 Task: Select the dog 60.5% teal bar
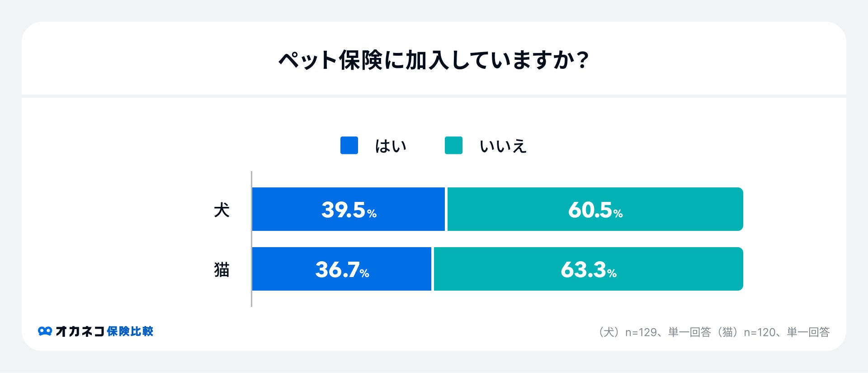[x=595, y=209]
